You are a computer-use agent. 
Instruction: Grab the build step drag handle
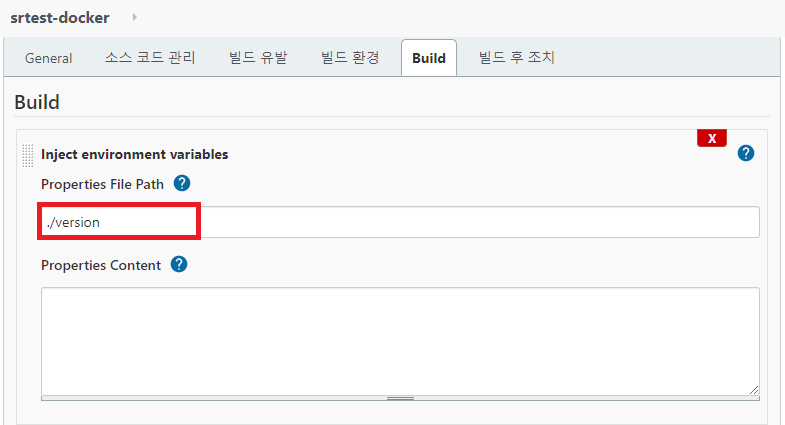point(28,155)
